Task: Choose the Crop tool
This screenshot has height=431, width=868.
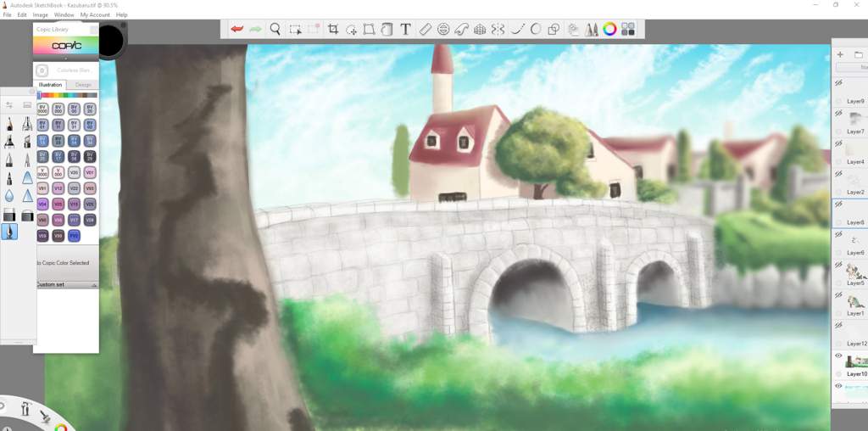Action: 333,29
